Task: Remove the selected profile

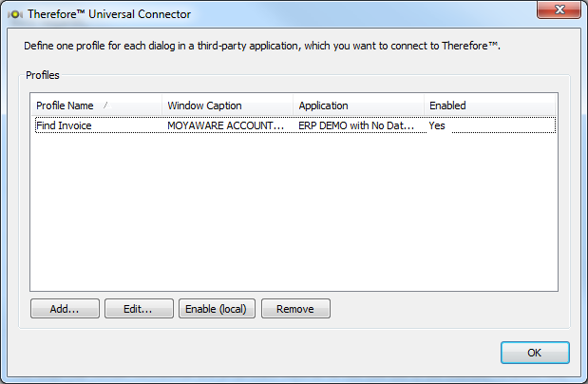Action: pyautogui.click(x=295, y=309)
